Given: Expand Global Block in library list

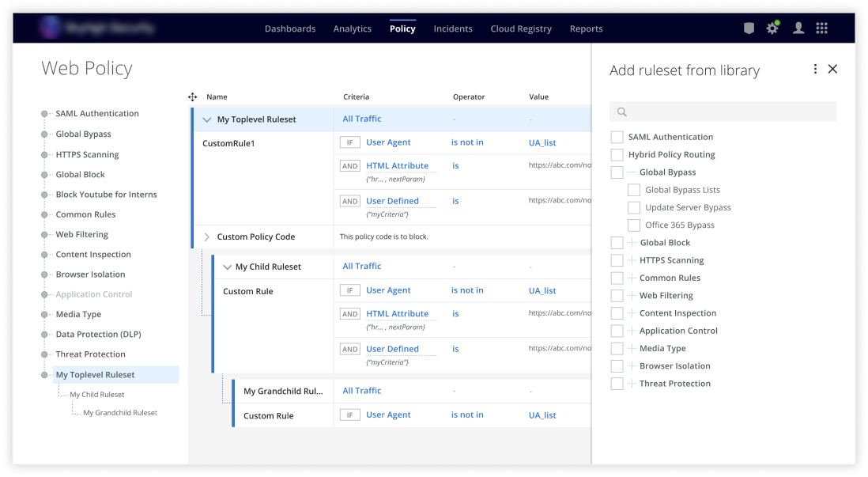Looking at the screenshot, I should (631, 243).
